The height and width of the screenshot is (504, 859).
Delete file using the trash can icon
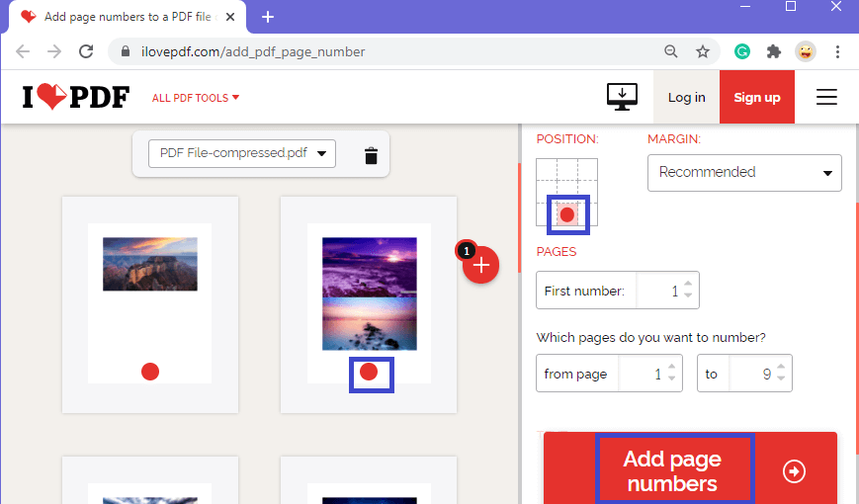371,155
